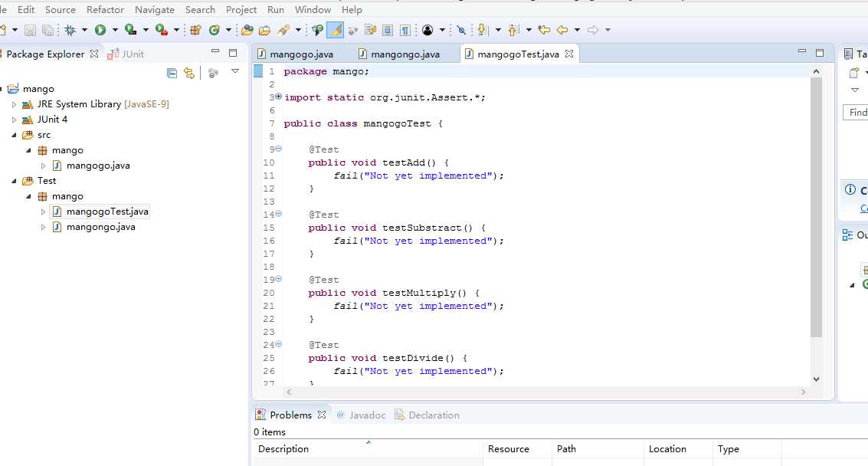Viewport: 868px width, 466px height.
Task: Switch to mangogo.java editor tab
Action: point(296,54)
